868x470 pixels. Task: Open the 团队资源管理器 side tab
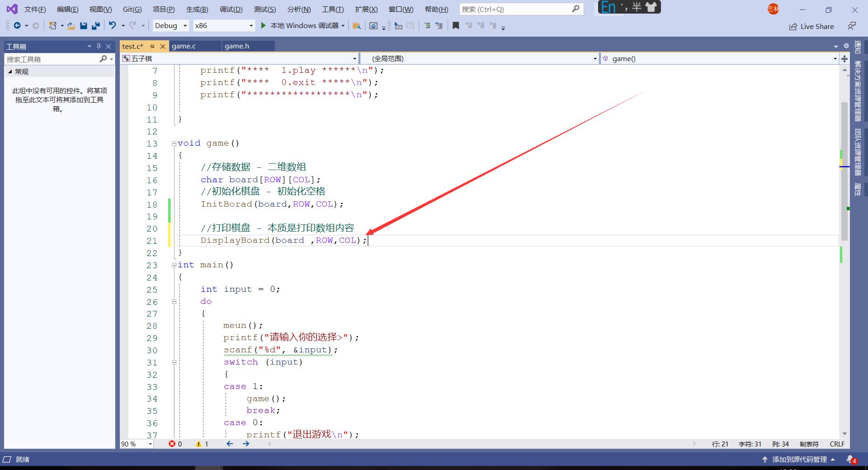tap(858, 152)
